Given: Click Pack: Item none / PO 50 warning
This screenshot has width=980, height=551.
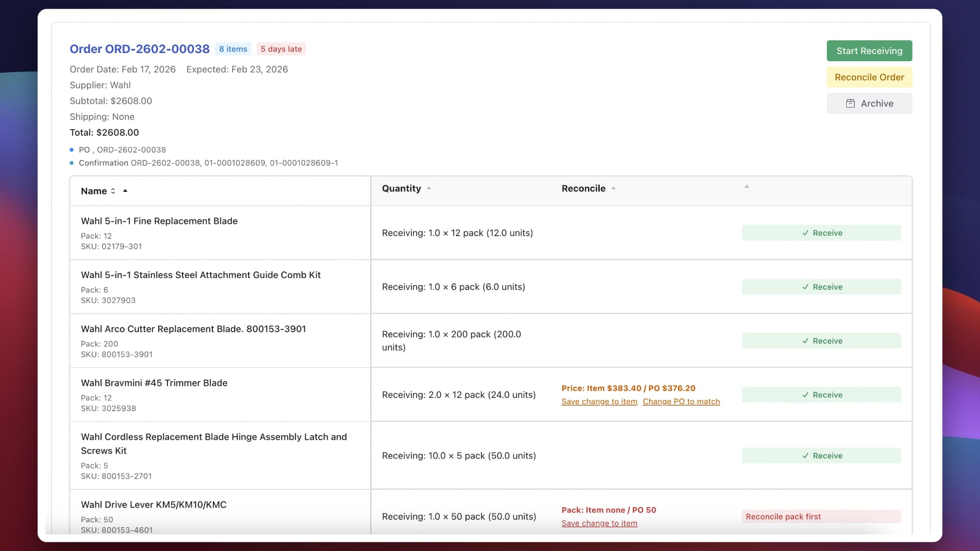Looking at the screenshot, I should (609, 510).
